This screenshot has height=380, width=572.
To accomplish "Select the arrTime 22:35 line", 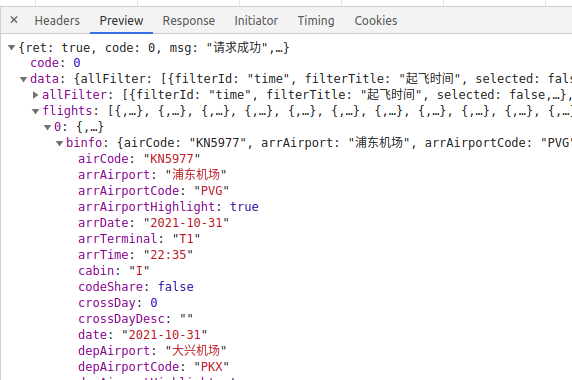I will (x=135, y=255).
